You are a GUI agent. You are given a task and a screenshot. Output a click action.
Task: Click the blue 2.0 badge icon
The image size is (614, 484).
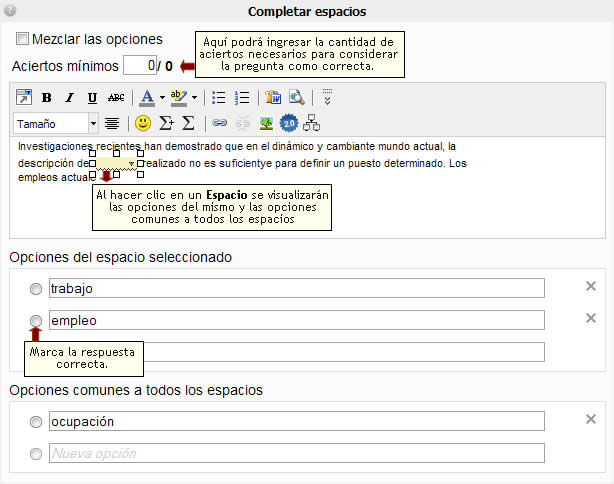289,124
